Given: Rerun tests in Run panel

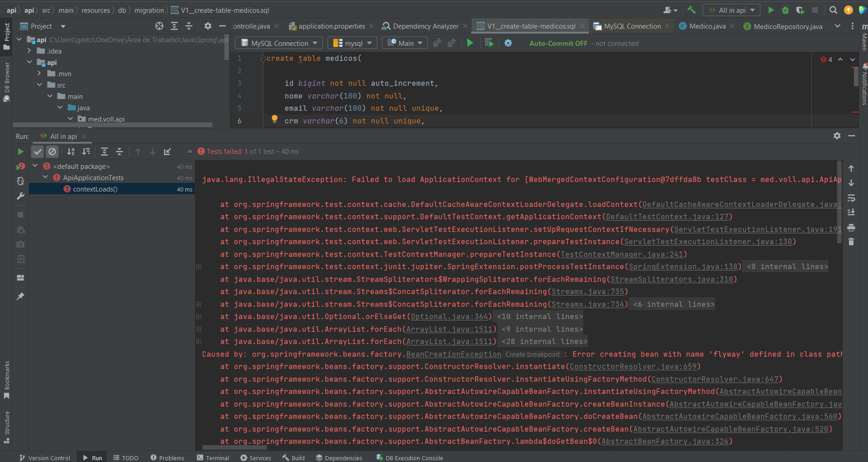Looking at the screenshot, I should [20, 152].
